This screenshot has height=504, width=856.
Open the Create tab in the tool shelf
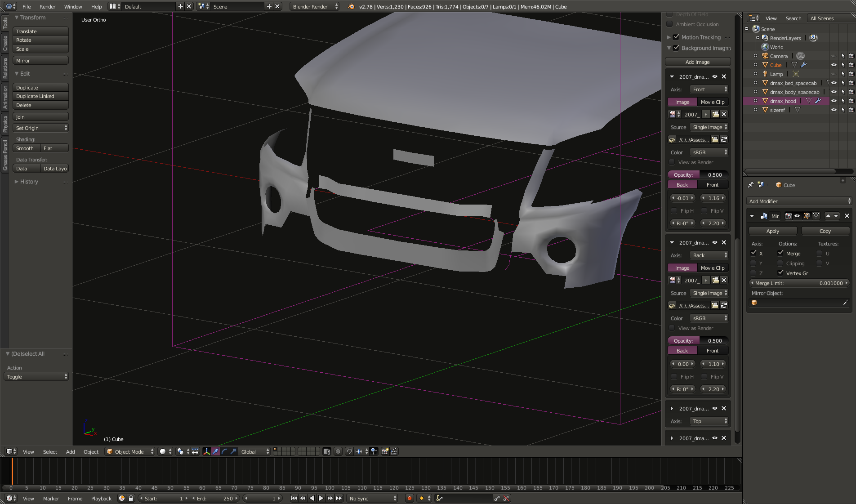point(5,43)
